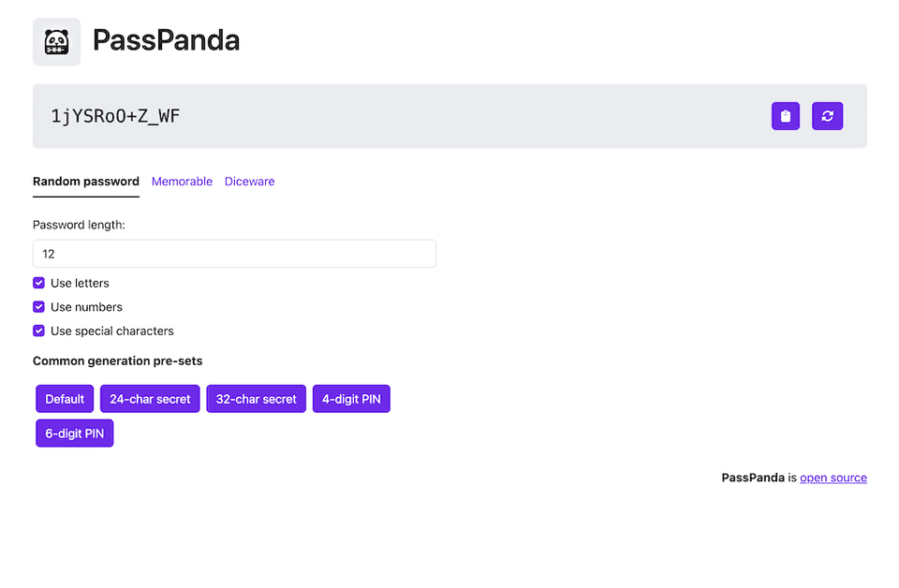Uncheck the Use letters checkbox
The image size is (899, 588).
(39, 283)
